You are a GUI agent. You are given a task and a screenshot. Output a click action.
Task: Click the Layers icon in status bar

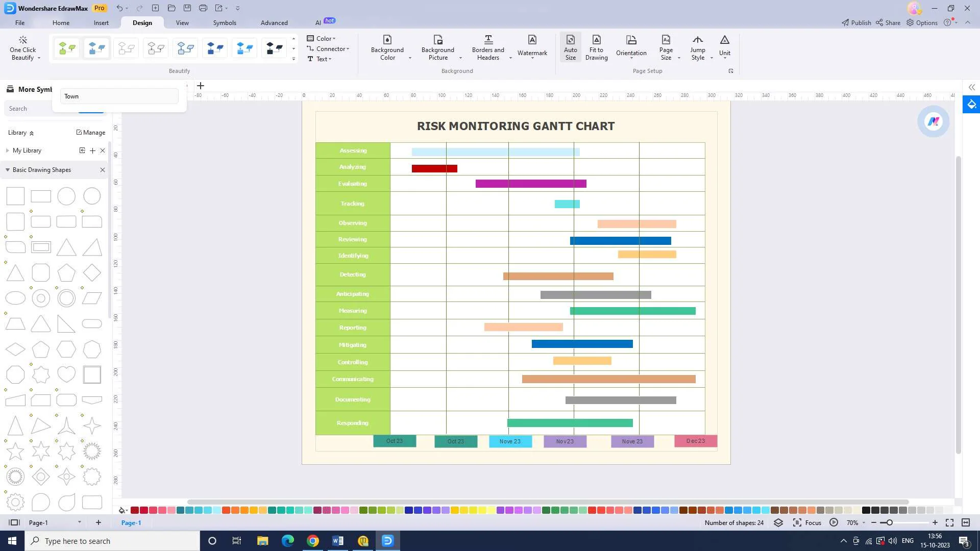point(778,523)
